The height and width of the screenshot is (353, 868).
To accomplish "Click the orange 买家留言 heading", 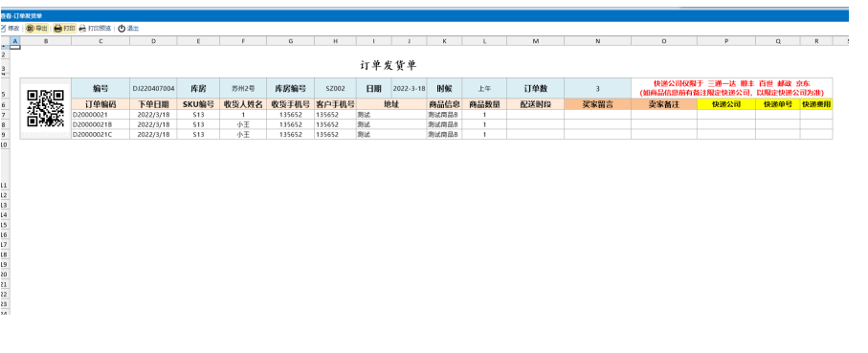I will (x=598, y=104).
